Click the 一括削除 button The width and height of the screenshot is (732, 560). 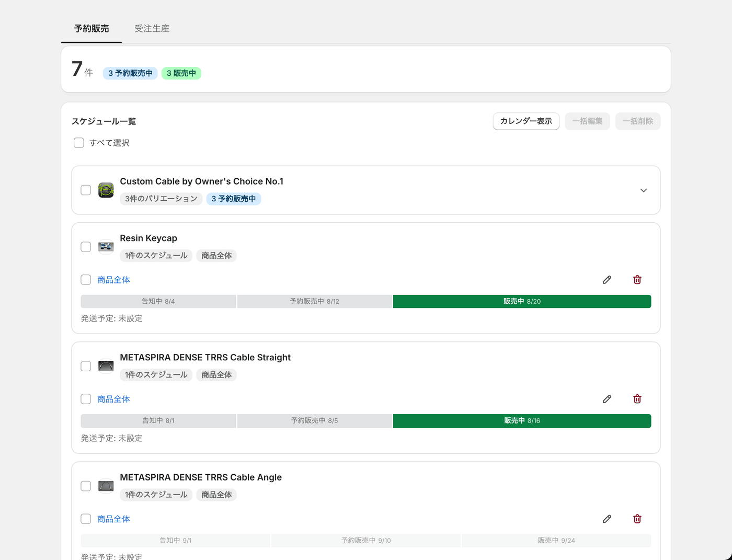coord(638,121)
